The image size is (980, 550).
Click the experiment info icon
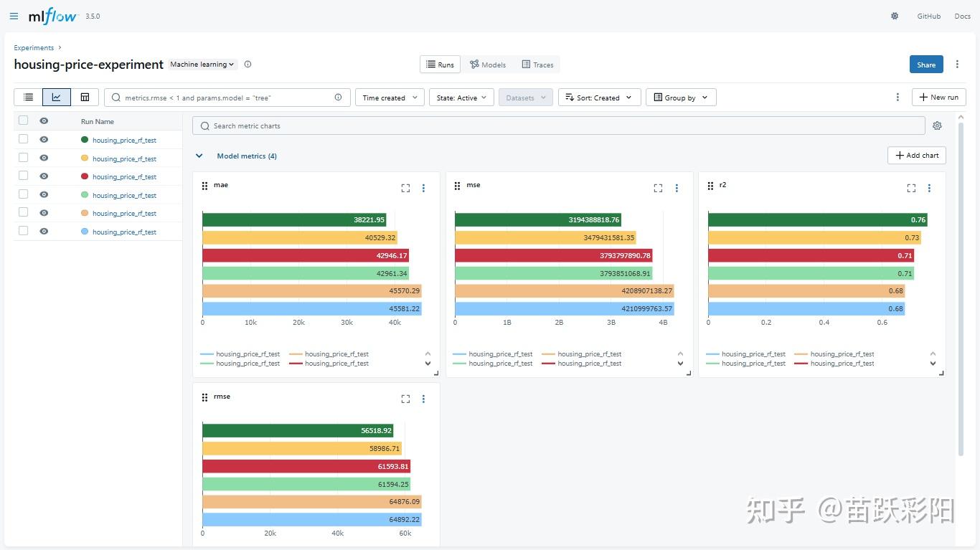(248, 65)
